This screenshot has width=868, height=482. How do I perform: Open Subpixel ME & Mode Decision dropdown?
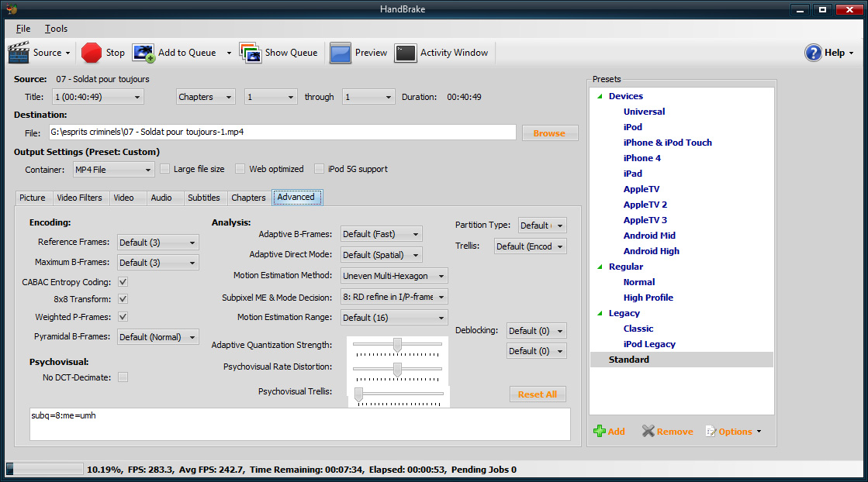(x=394, y=297)
